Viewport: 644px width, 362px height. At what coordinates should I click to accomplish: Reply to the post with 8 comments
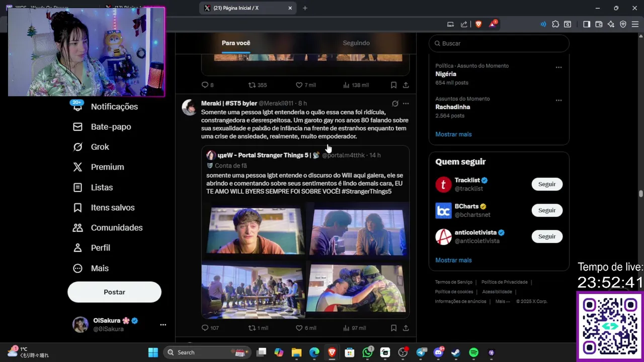click(x=207, y=85)
